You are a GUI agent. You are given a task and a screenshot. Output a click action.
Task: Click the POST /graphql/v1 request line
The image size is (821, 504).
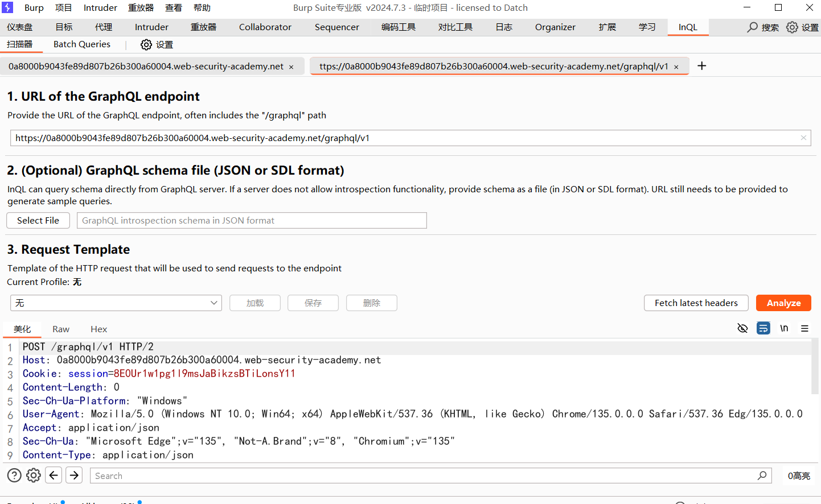[88, 346]
